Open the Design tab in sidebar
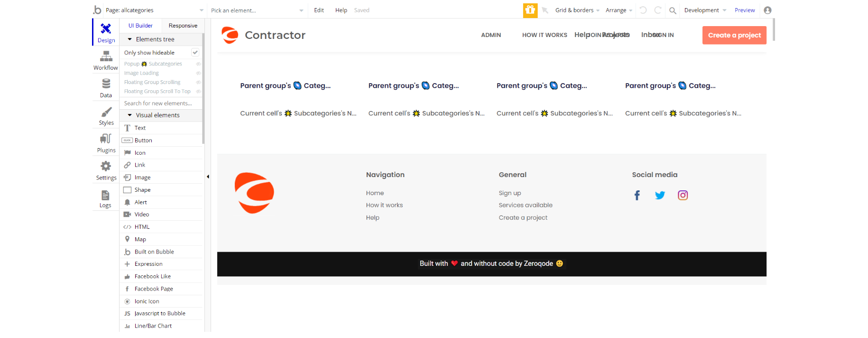 (106, 33)
